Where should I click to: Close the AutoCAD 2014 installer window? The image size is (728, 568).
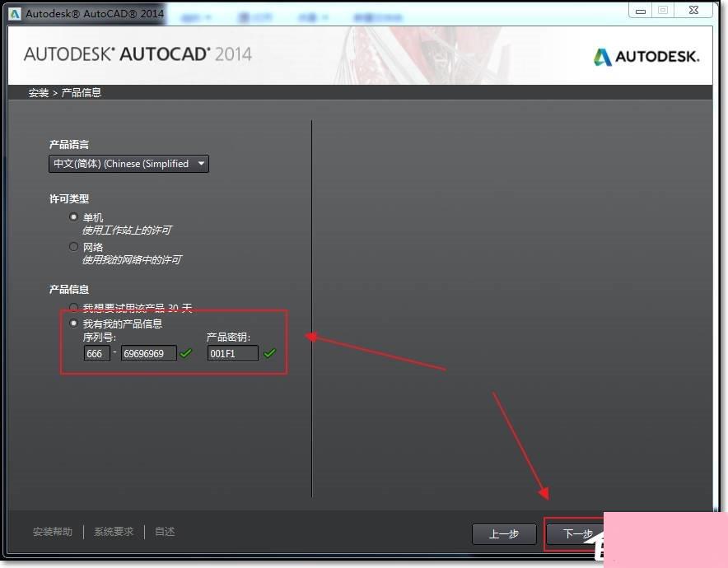[693, 10]
